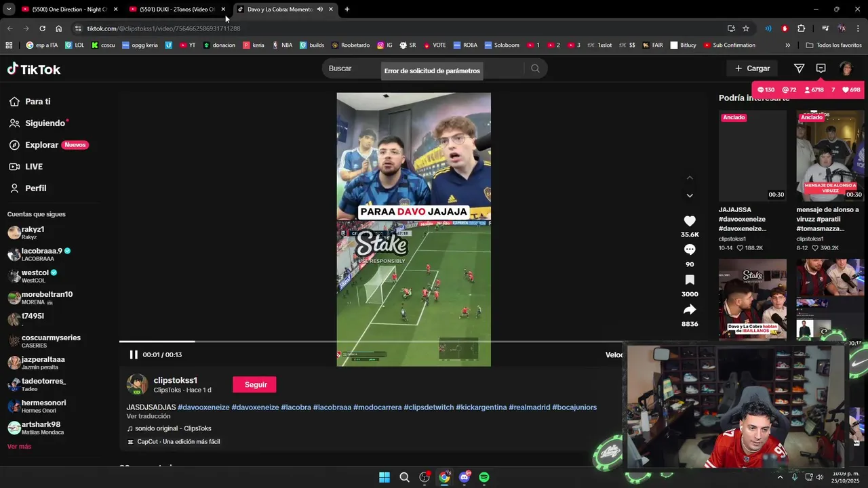Click the TikTok logo

(34, 69)
